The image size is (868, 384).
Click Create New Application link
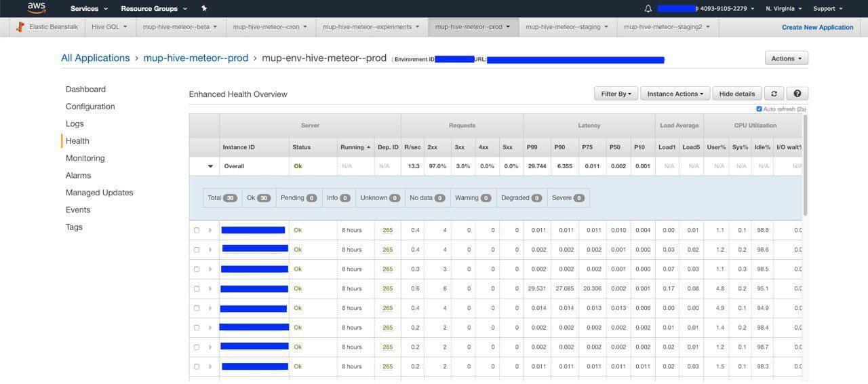pyautogui.click(x=817, y=27)
